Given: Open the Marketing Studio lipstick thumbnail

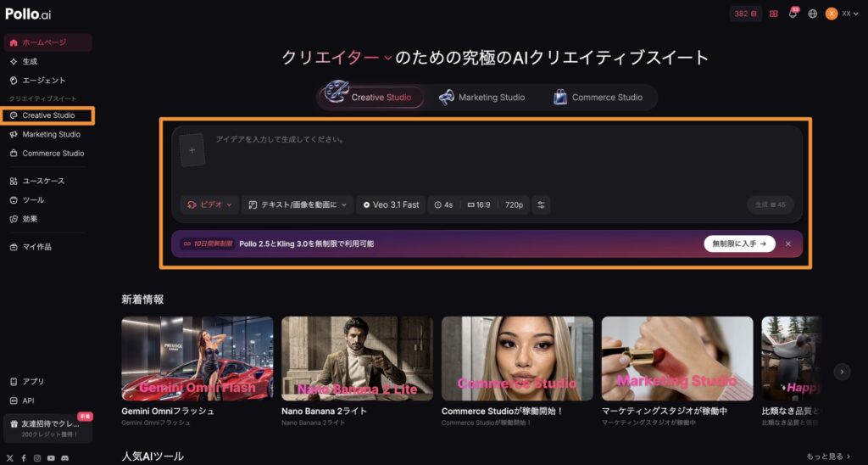Looking at the screenshot, I should coord(677,359).
